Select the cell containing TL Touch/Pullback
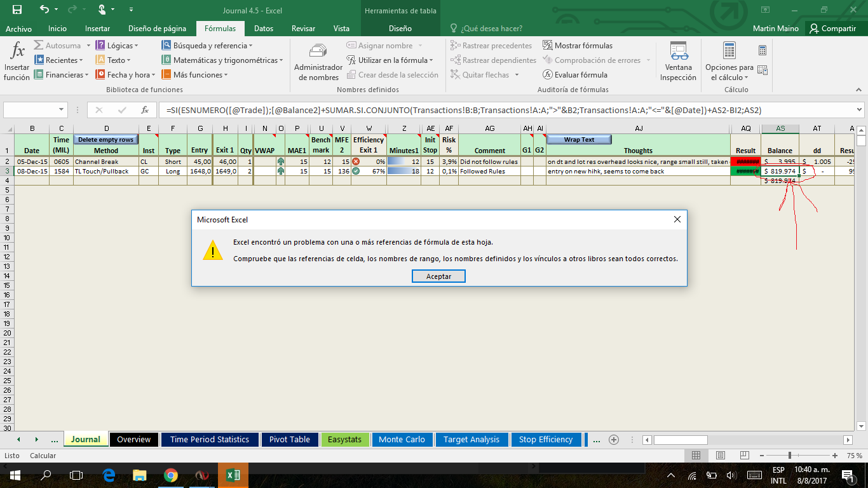Image resolution: width=868 pixels, height=488 pixels. click(x=106, y=172)
